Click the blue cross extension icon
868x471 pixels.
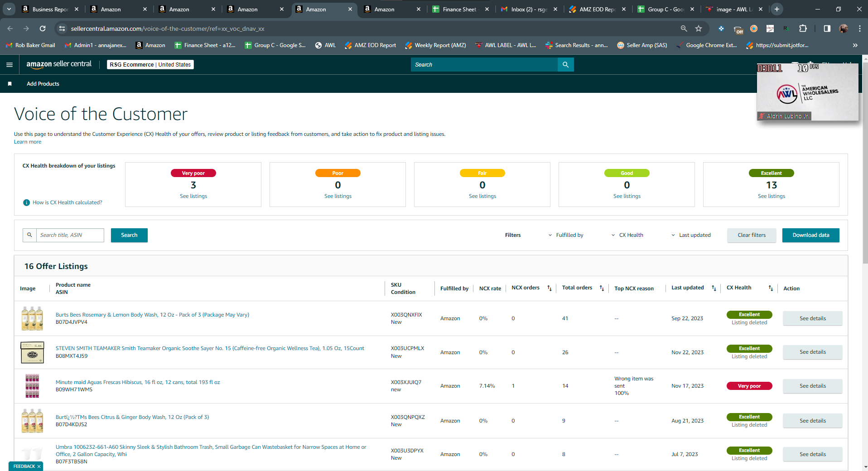[721, 29]
